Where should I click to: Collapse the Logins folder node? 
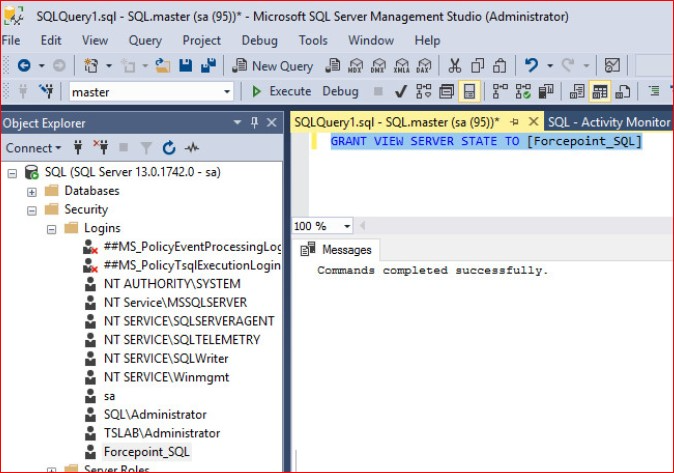pyautogui.click(x=51, y=229)
